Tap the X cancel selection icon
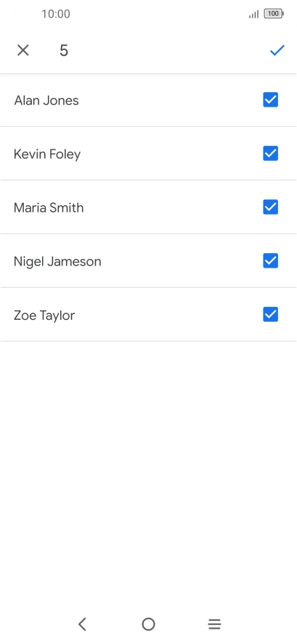Viewport: 297px width, 644px height. [23, 51]
